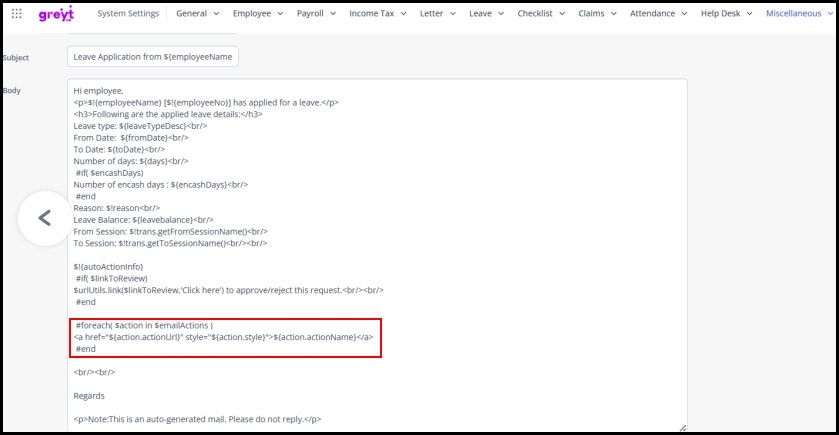Screen dimensions: 839x435
Task: Click the 'has applied for a leave' line
Action: pos(206,103)
